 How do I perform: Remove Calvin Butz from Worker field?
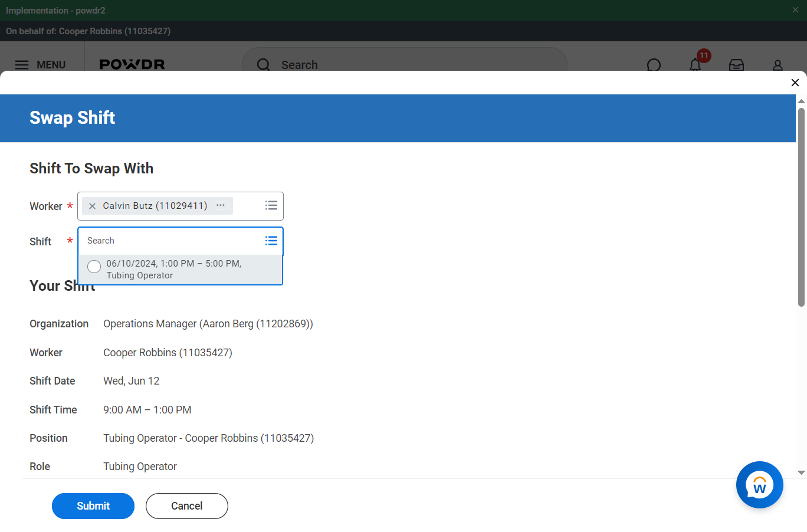92,206
